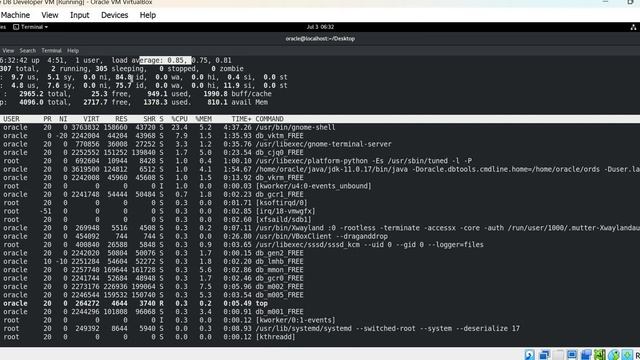Click the mouse integration status icon
Screen dimensions: 640x360
click(613, 355)
